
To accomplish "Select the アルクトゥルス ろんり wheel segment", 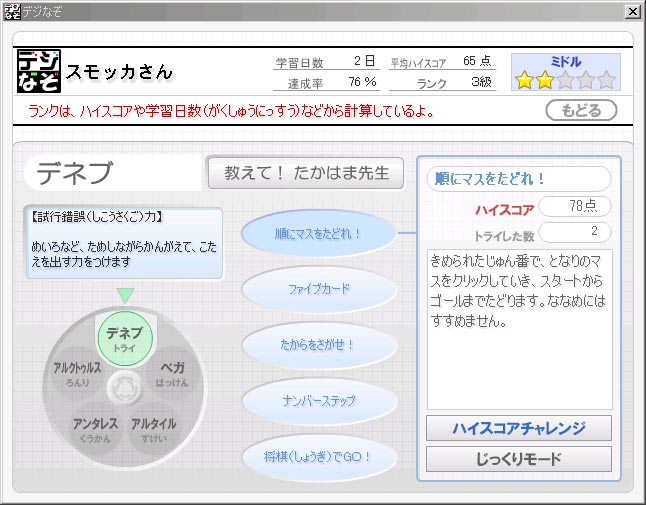I will [78, 374].
